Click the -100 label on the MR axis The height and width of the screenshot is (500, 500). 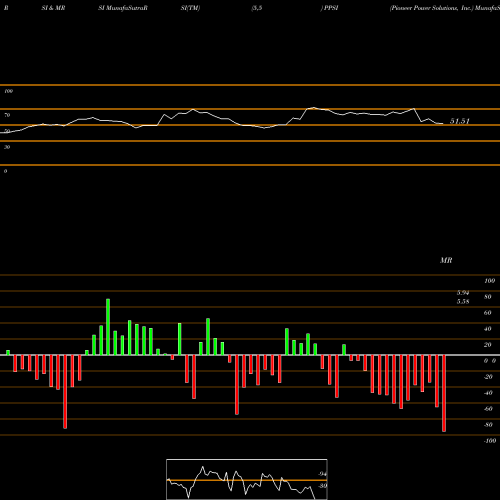[x=490, y=441]
